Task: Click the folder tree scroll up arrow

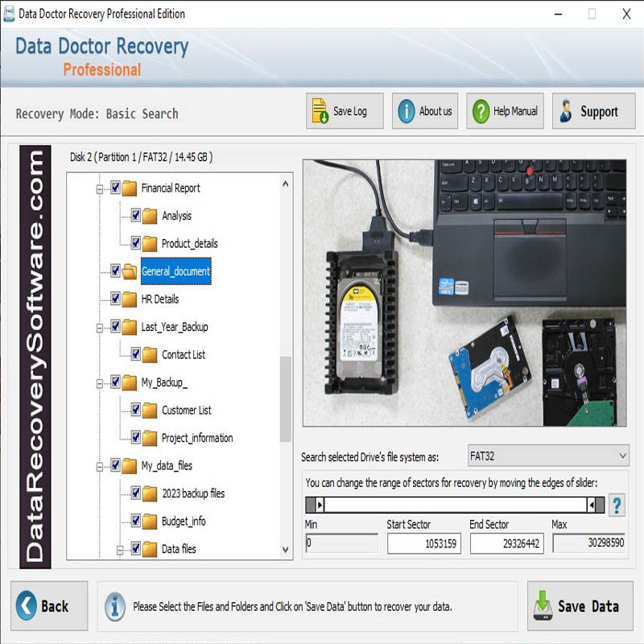Action: pos(286,184)
